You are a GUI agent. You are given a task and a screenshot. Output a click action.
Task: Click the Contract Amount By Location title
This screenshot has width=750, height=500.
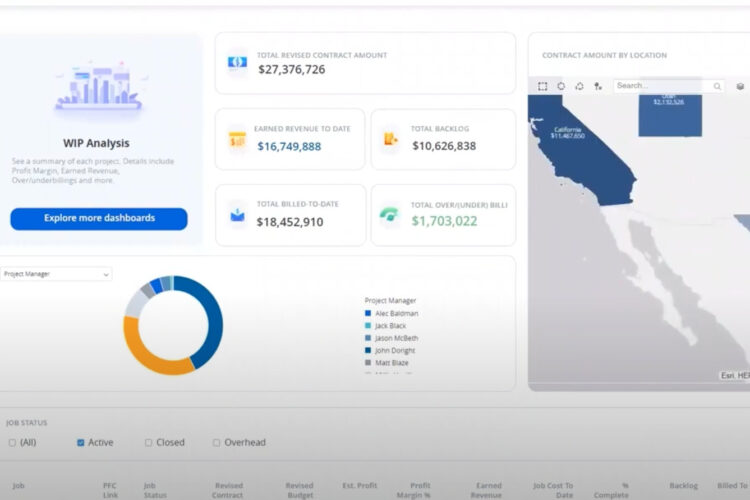604,56
